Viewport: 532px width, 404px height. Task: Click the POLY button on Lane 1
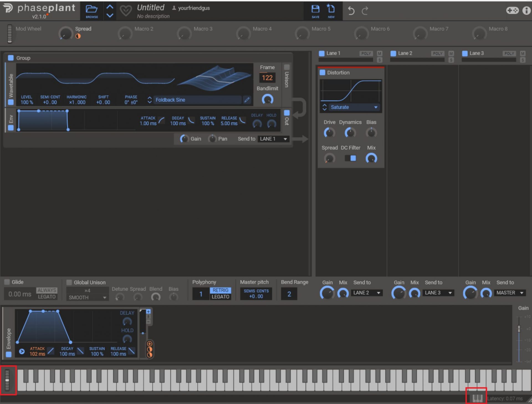point(366,53)
